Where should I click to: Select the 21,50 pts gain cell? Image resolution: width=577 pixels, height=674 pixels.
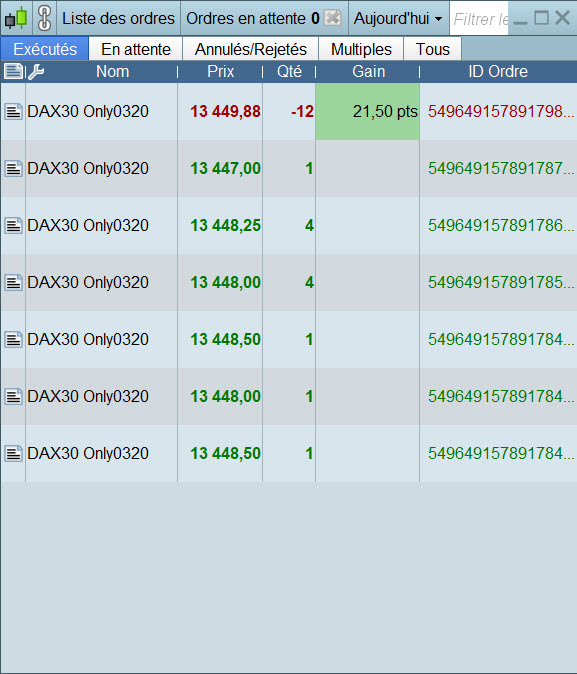tap(368, 111)
